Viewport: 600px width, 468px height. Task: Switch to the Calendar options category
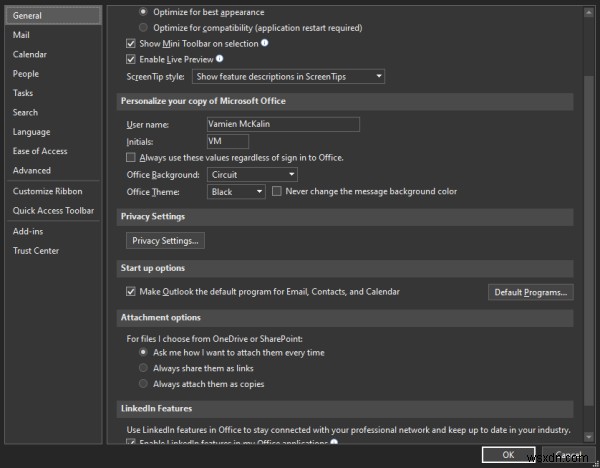pos(53,54)
